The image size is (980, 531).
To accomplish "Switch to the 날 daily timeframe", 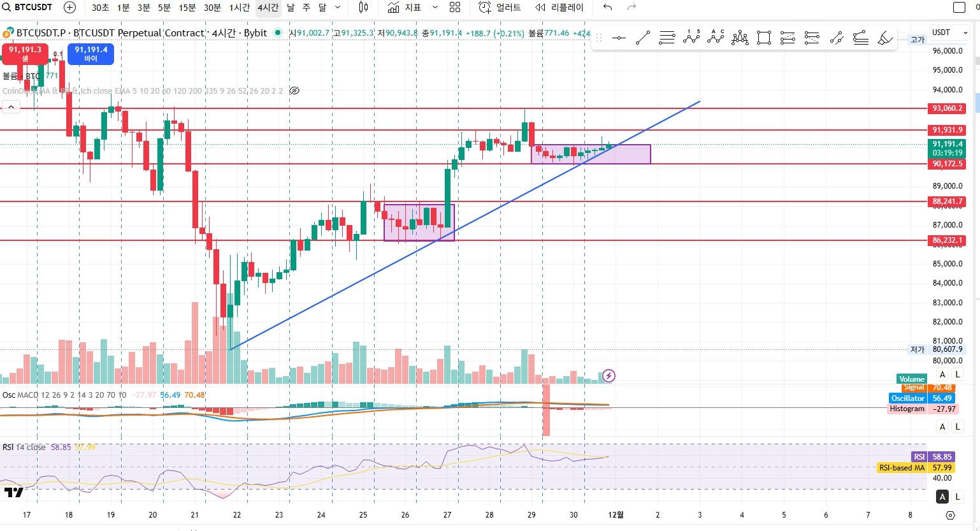I will click(x=291, y=8).
